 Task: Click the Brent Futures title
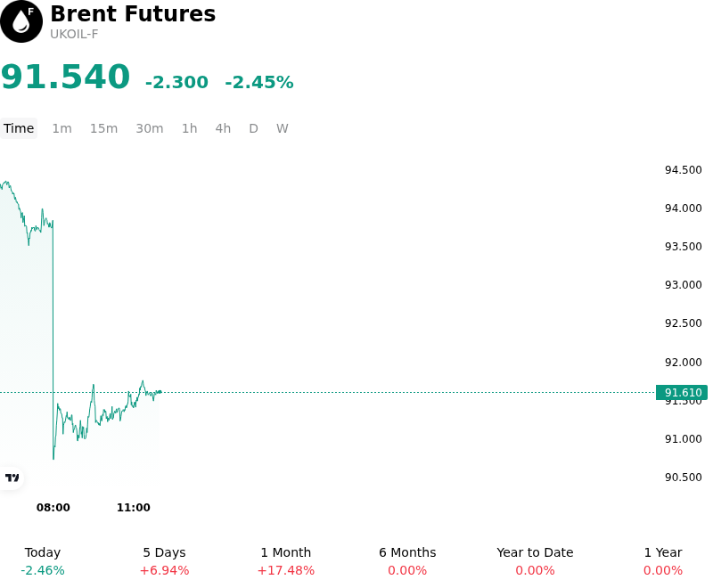[133, 13]
